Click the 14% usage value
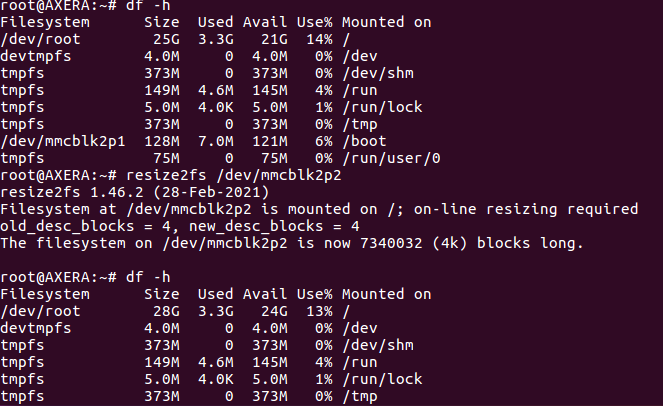Viewport: 663px width, 406px height. 319,39
